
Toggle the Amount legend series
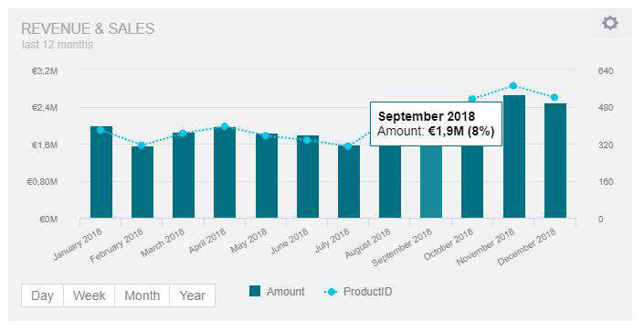[277, 292]
